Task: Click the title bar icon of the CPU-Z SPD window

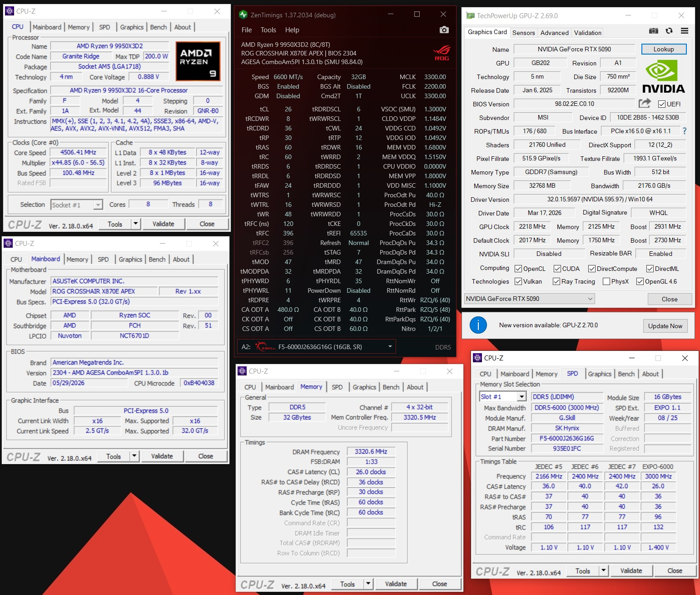Action: coord(477,358)
